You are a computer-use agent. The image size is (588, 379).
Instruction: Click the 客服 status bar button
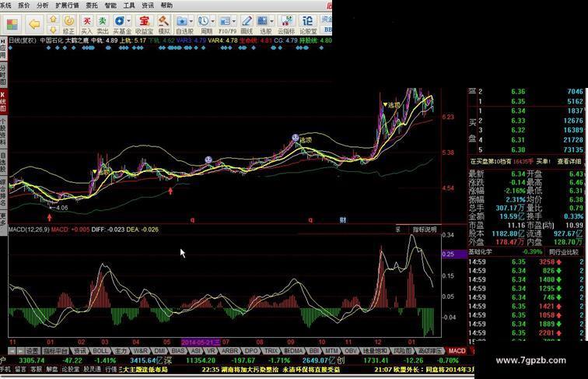point(36,369)
